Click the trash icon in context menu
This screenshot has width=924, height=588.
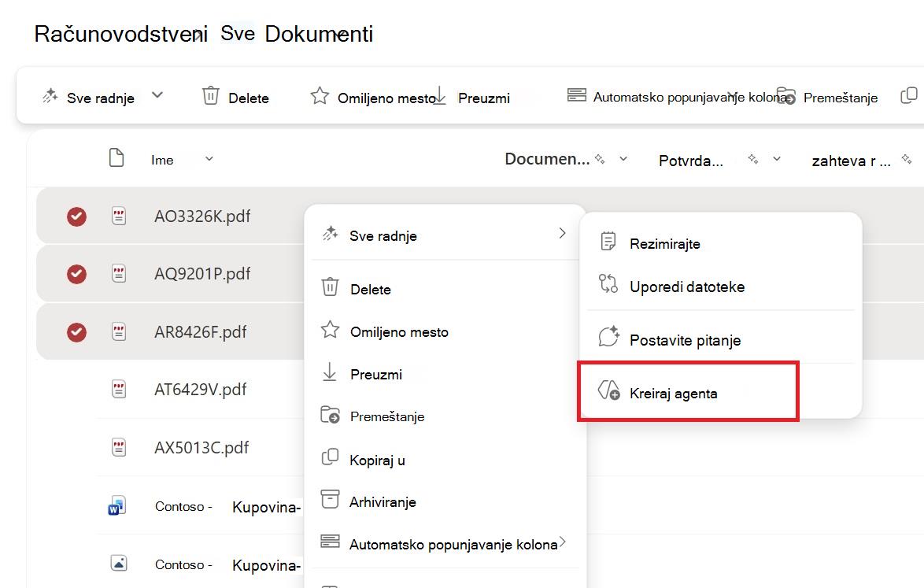[x=330, y=287]
